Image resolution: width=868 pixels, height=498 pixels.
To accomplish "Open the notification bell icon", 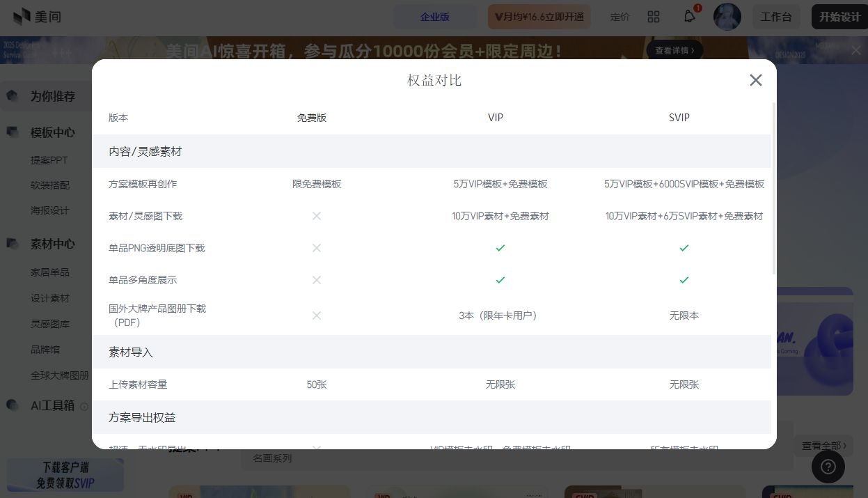I will coord(688,16).
